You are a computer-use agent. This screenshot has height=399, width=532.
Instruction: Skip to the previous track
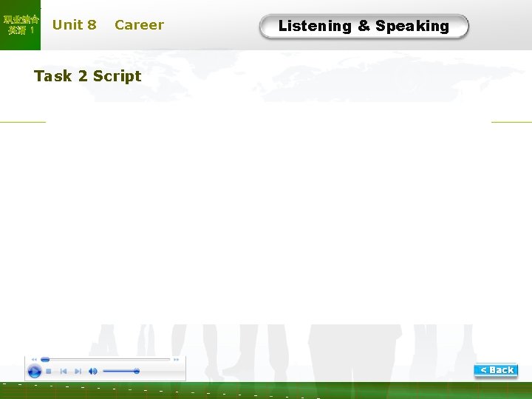tap(64, 372)
